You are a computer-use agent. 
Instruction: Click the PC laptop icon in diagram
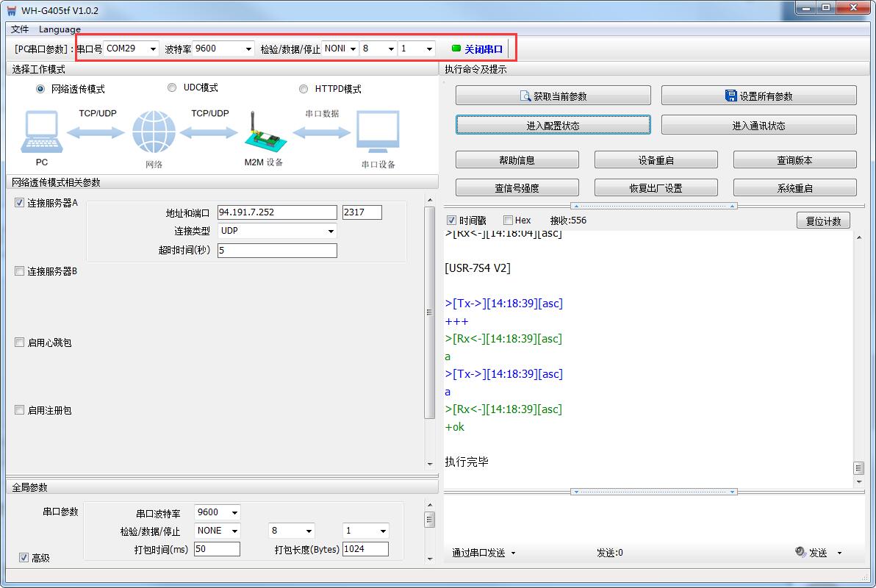[41, 132]
